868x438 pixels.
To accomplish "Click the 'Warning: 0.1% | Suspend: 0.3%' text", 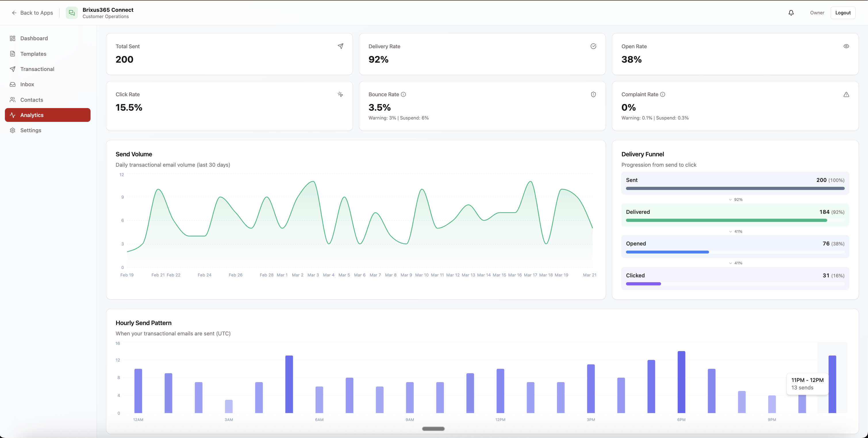I will pyautogui.click(x=655, y=118).
